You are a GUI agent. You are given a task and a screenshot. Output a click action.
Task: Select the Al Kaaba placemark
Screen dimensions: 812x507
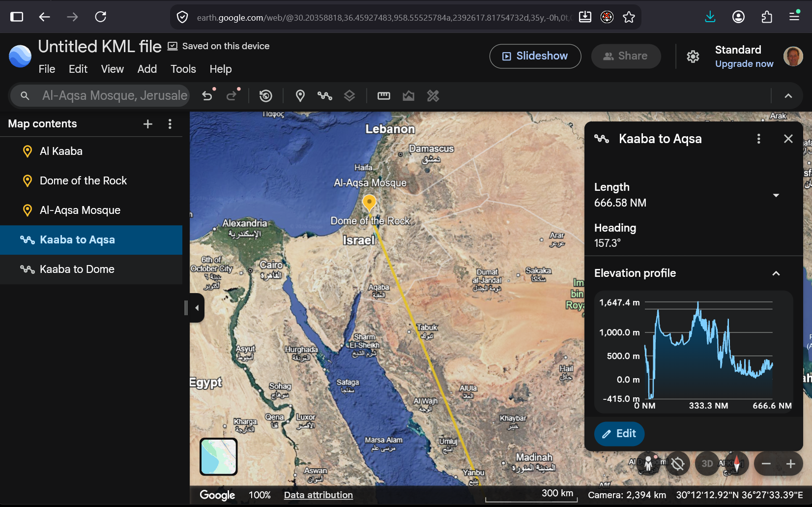(91, 151)
